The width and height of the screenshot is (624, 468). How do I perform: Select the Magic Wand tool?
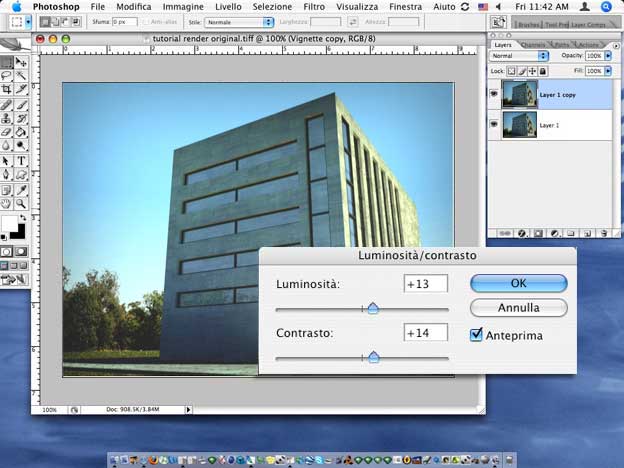[21, 75]
